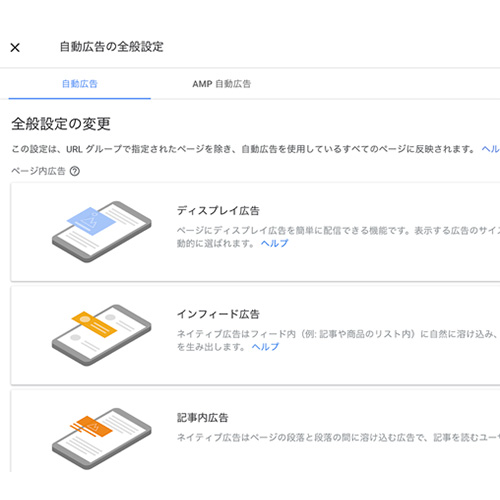Click the 全般設定の変更 heading
This screenshot has height=500, width=500.
(x=61, y=124)
